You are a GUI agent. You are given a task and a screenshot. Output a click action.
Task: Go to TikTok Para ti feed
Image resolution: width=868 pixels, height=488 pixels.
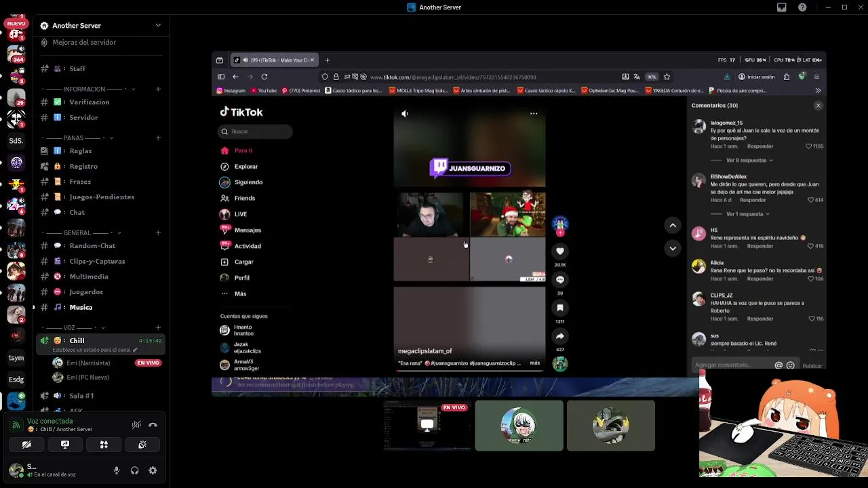pyautogui.click(x=237, y=150)
